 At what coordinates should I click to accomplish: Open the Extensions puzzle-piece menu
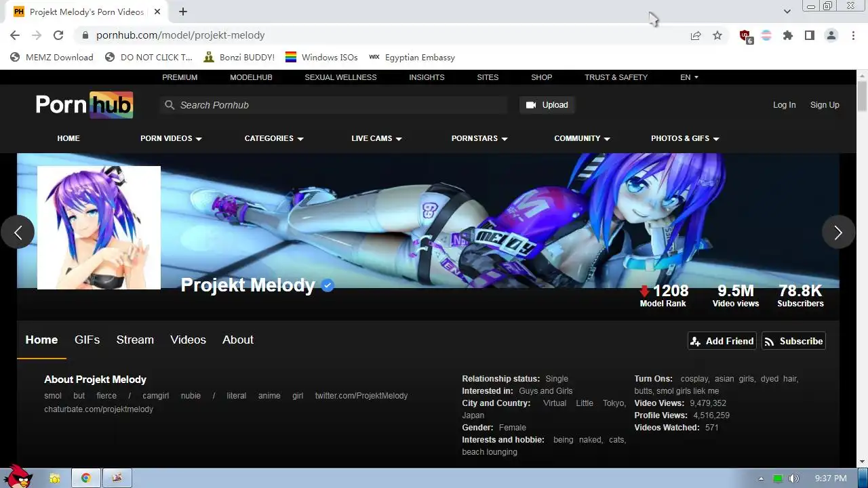pos(787,35)
